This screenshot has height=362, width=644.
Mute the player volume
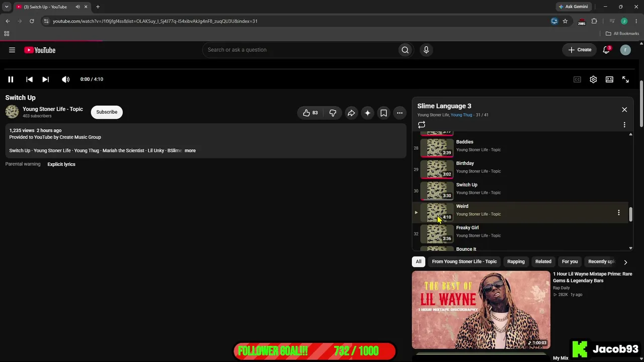65,79
